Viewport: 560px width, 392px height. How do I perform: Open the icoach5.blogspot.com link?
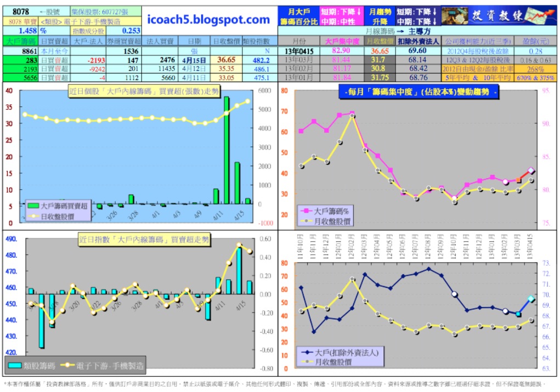pyautogui.click(x=208, y=20)
